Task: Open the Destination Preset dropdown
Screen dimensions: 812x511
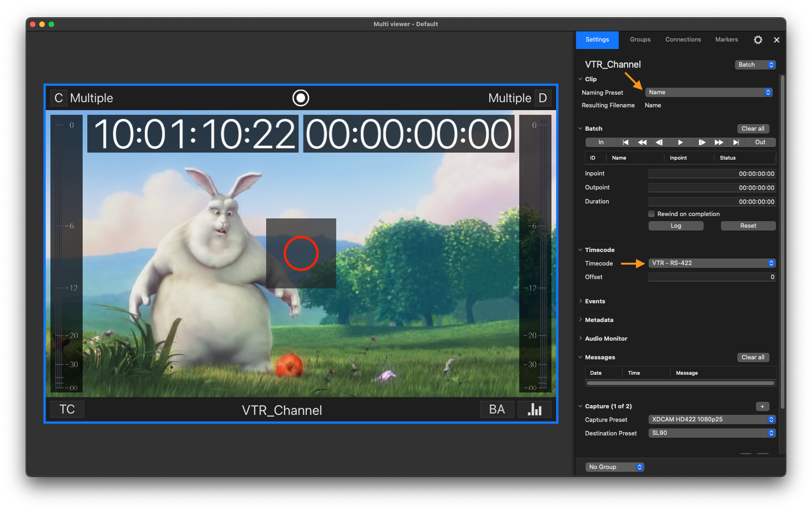Action: coord(712,433)
